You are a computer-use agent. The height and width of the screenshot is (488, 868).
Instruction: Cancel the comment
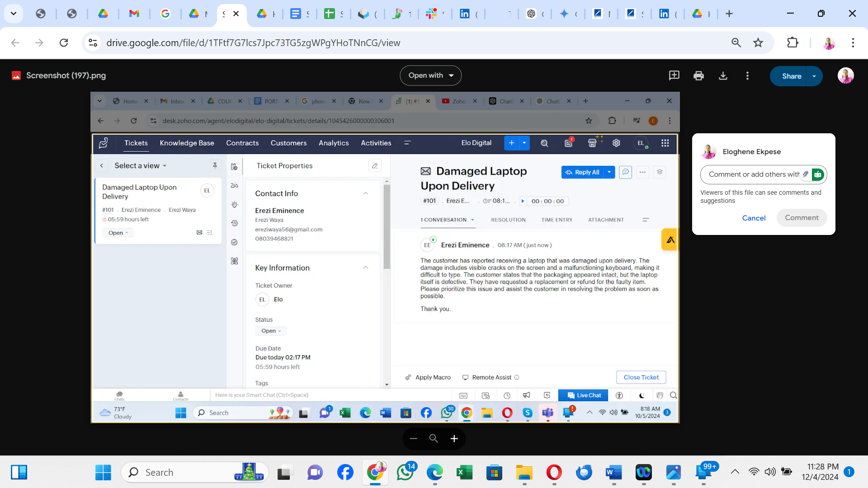click(x=754, y=218)
